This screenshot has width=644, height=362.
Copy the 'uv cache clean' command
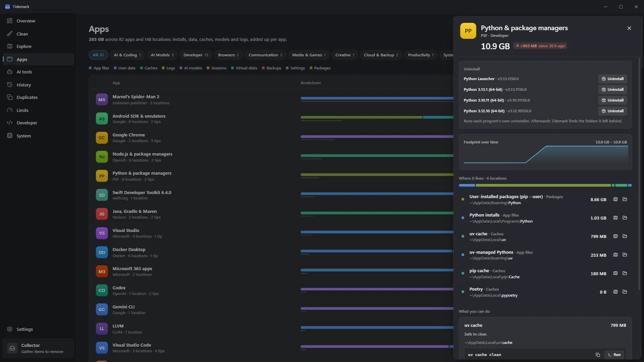click(598, 354)
